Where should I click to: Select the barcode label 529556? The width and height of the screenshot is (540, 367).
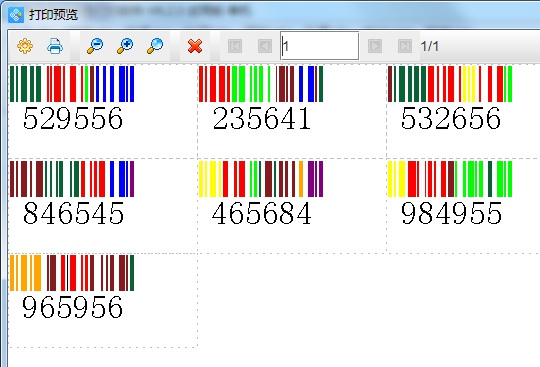(72, 98)
